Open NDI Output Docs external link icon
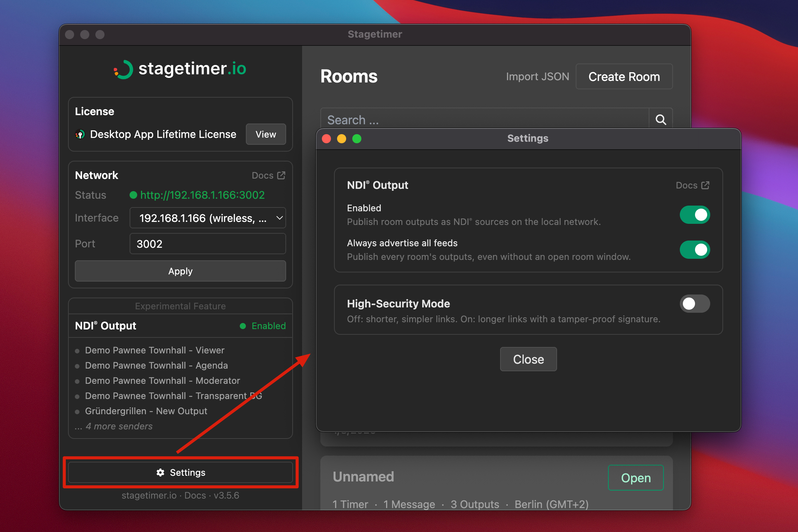The height and width of the screenshot is (532, 798). tap(705, 185)
